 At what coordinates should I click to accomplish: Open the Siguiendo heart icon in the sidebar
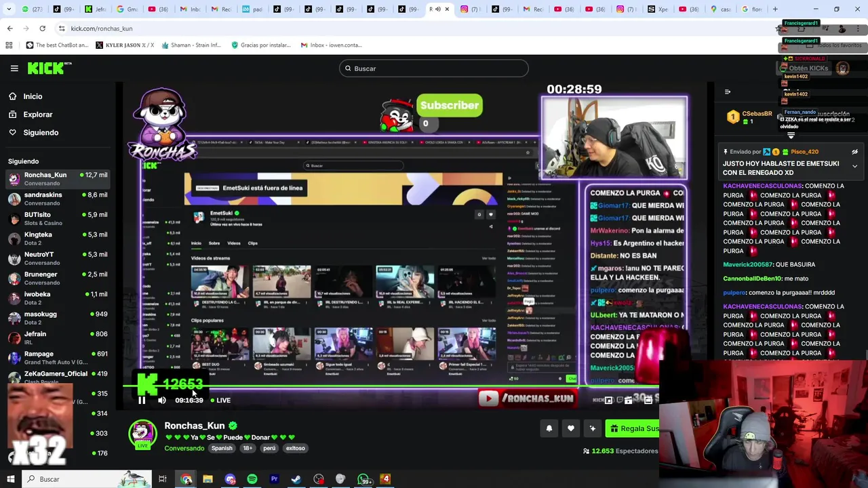(x=13, y=132)
